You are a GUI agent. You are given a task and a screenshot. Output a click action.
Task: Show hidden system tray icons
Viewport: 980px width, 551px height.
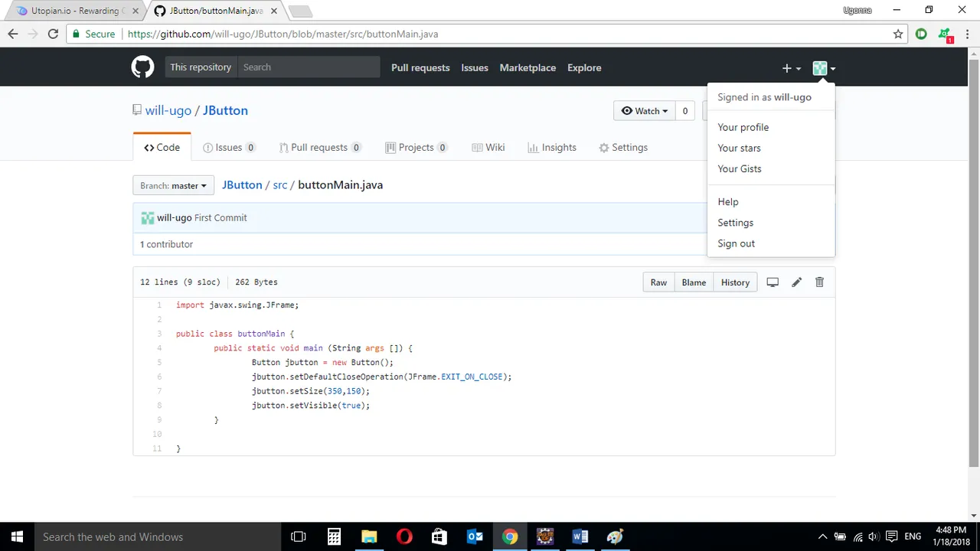[x=823, y=536]
